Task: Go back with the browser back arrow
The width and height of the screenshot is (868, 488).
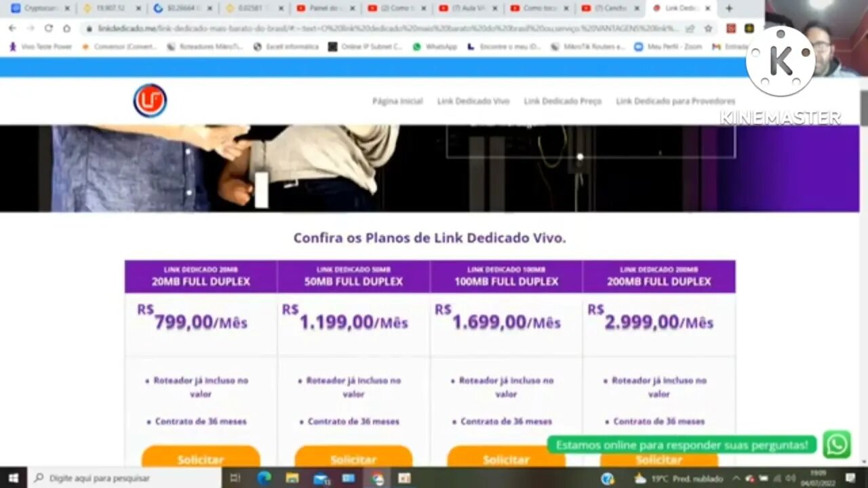Action: pyautogui.click(x=12, y=28)
